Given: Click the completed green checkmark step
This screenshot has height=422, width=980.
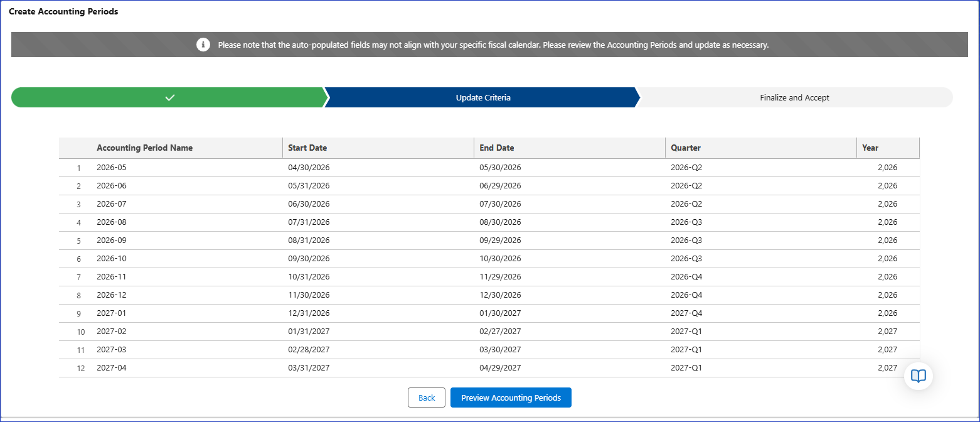Looking at the screenshot, I should 168,98.
